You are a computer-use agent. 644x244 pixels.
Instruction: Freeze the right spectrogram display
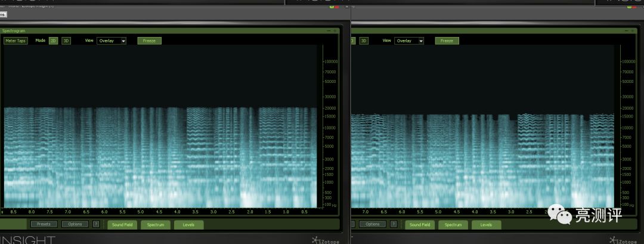(x=447, y=41)
